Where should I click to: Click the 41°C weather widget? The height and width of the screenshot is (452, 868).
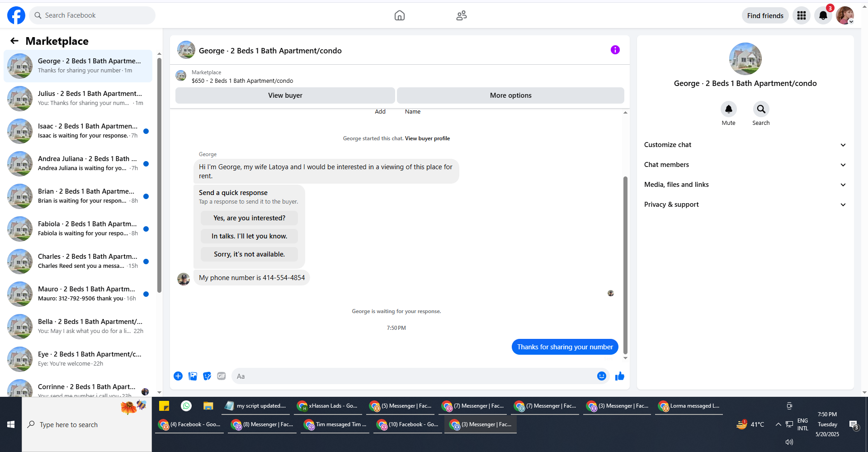pyautogui.click(x=750, y=424)
